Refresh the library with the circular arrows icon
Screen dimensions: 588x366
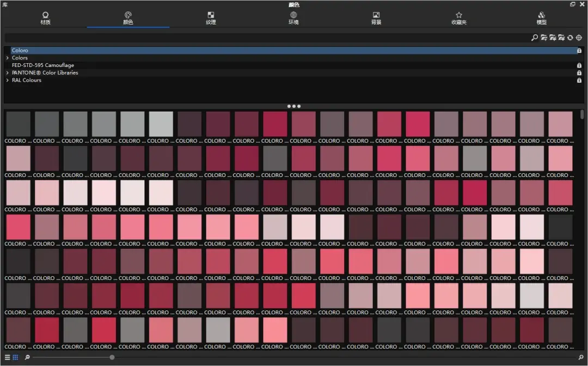pos(571,38)
